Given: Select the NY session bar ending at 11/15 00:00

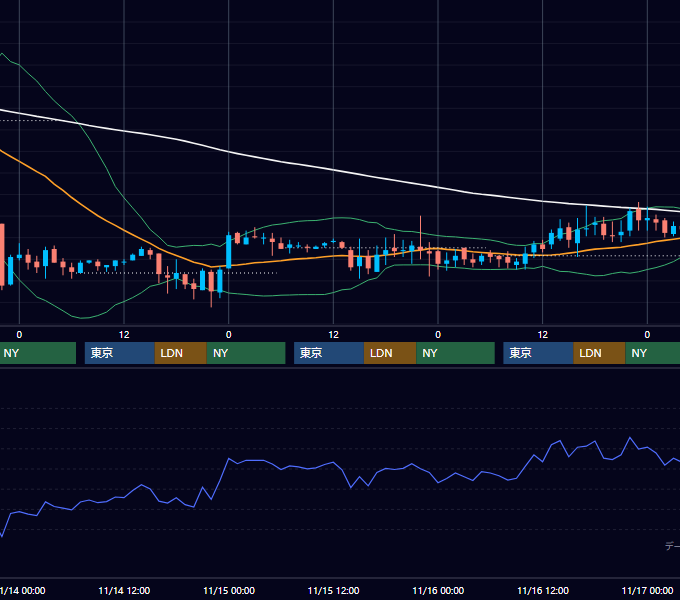Looking at the screenshot, I should point(246,353).
